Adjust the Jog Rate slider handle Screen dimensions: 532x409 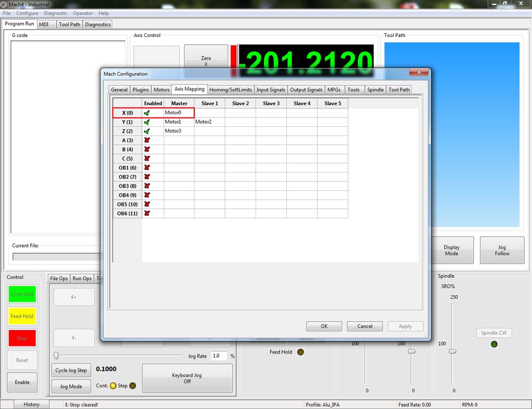click(56, 355)
